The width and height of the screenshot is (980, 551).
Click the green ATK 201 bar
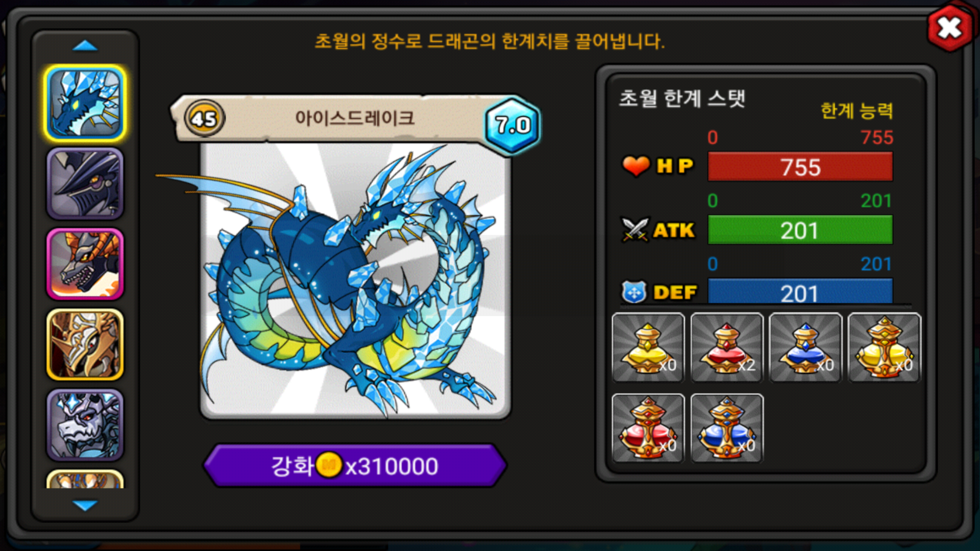(800, 230)
